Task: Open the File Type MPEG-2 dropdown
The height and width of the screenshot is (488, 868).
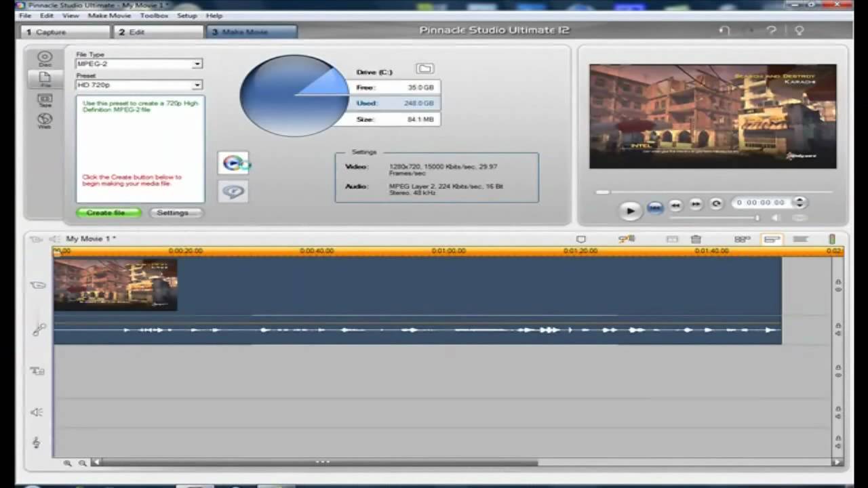Action: pos(139,64)
